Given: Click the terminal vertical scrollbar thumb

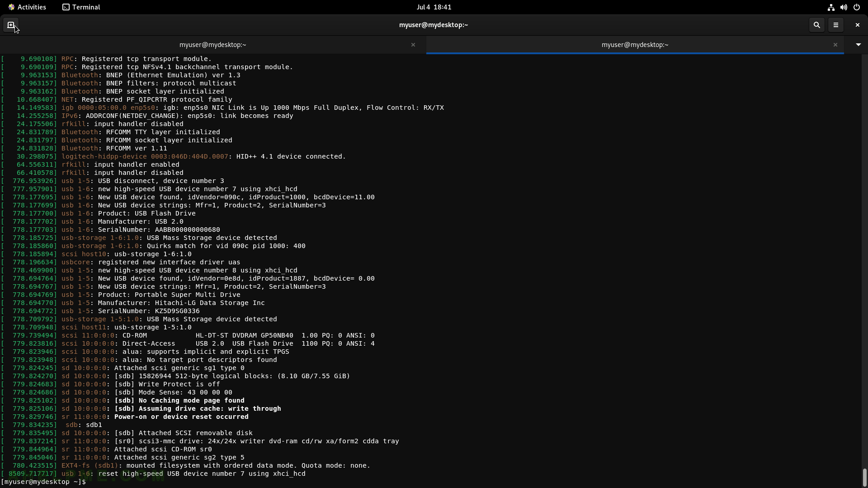Looking at the screenshot, I should pos(864,477).
